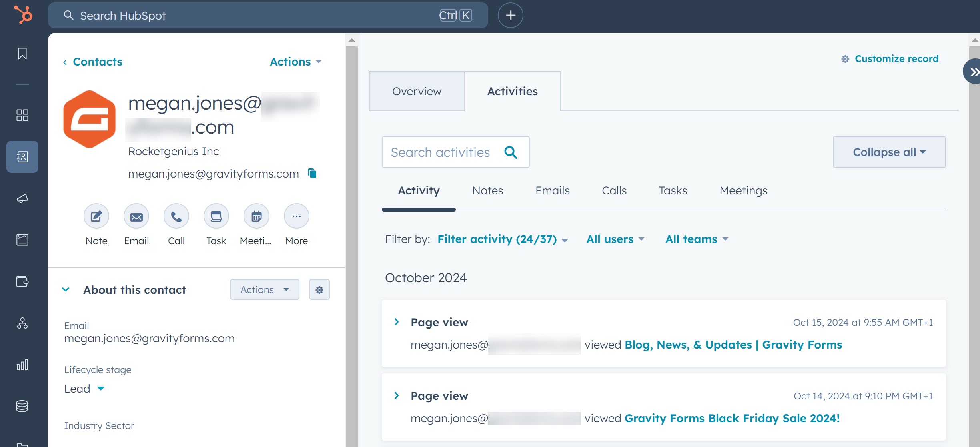Open the All teams filter dropdown
Screen dimensions: 980x447
click(697, 239)
